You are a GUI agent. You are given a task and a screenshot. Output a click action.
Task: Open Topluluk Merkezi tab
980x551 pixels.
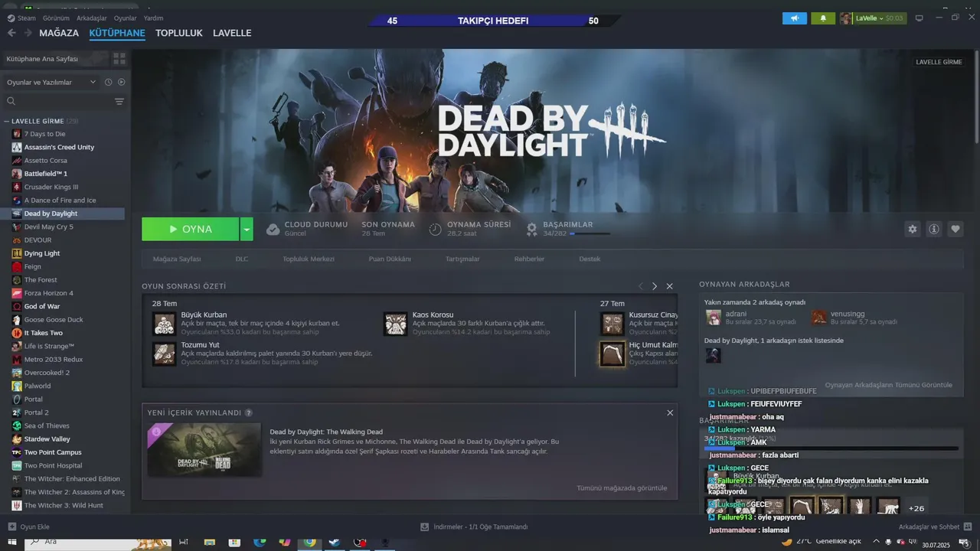[309, 259]
